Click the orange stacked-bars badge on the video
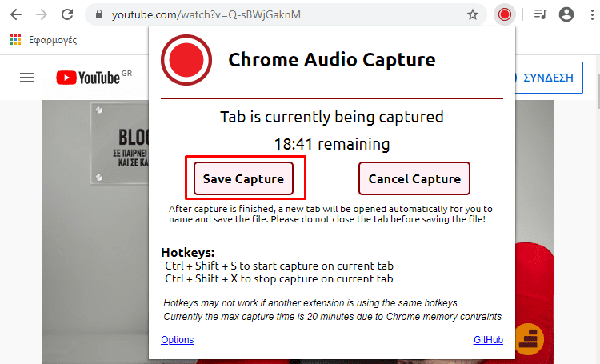The width and height of the screenshot is (600, 364). pyautogui.click(x=530, y=338)
